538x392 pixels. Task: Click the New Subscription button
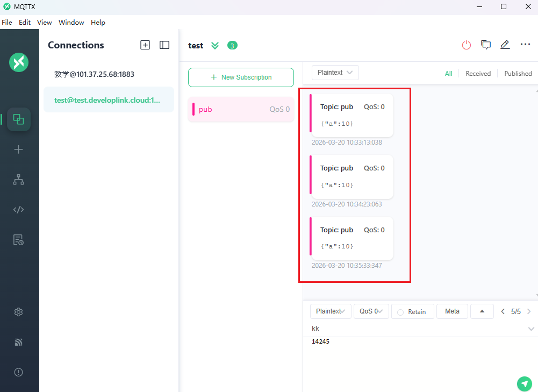241,77
